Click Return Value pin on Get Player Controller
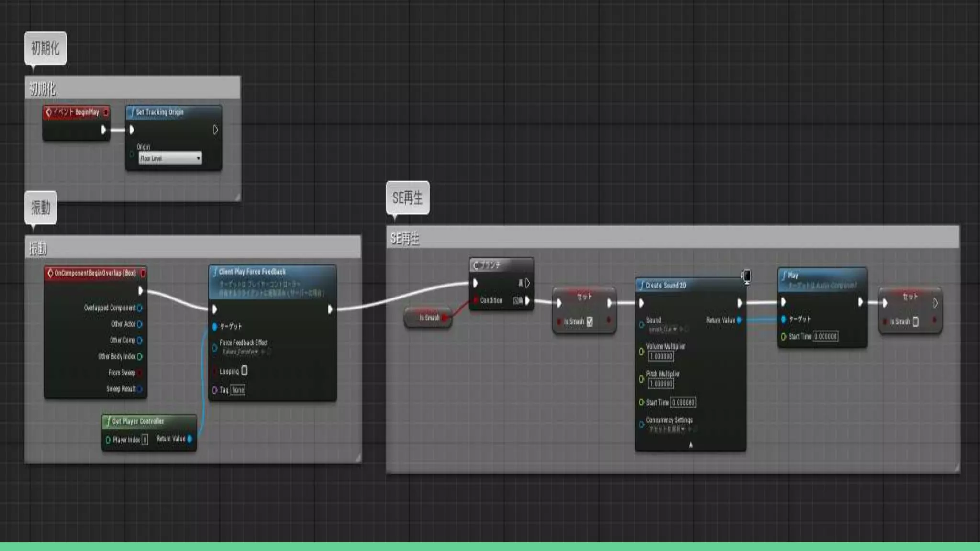 click(190, 439)
